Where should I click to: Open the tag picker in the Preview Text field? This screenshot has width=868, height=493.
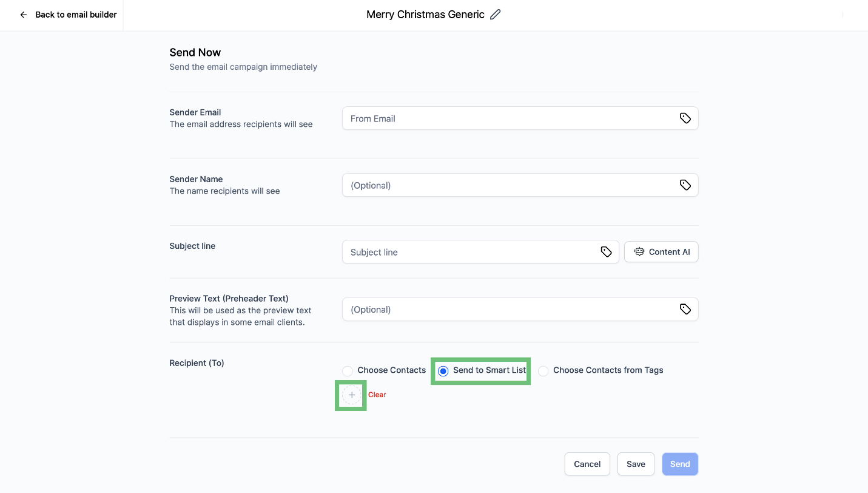[685, 309]
